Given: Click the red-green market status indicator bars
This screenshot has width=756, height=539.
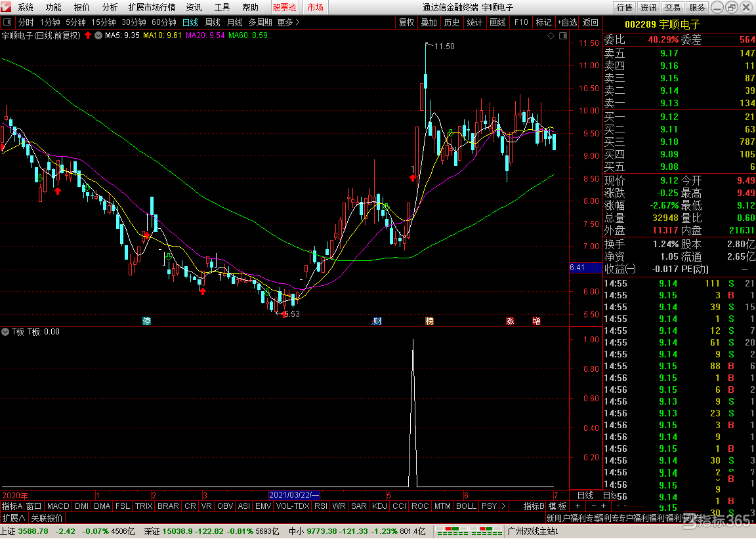Looking at the screenshot, I should pyautogui.click(x=469, y=531).
